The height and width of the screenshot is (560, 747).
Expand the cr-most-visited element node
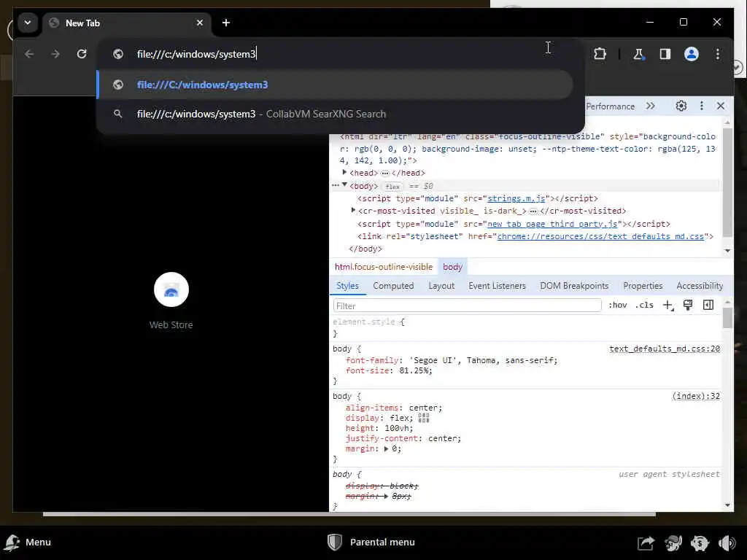point(353,211)
